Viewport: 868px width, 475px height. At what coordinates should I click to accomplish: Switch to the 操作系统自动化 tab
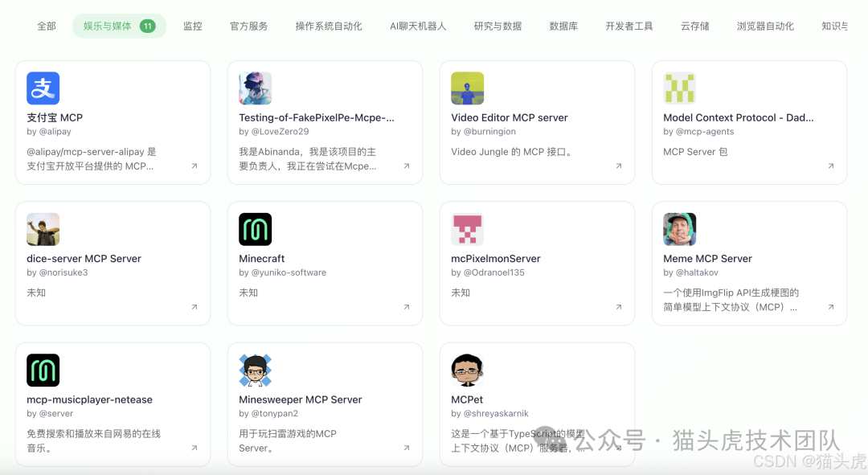pyautogui.click(x=329, y=26)
